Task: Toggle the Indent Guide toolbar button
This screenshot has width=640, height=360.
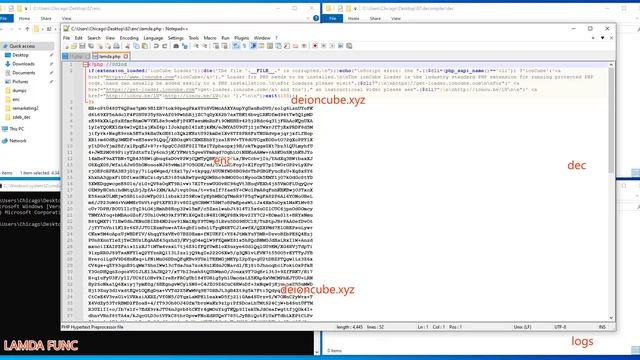Action: [253, 46]
